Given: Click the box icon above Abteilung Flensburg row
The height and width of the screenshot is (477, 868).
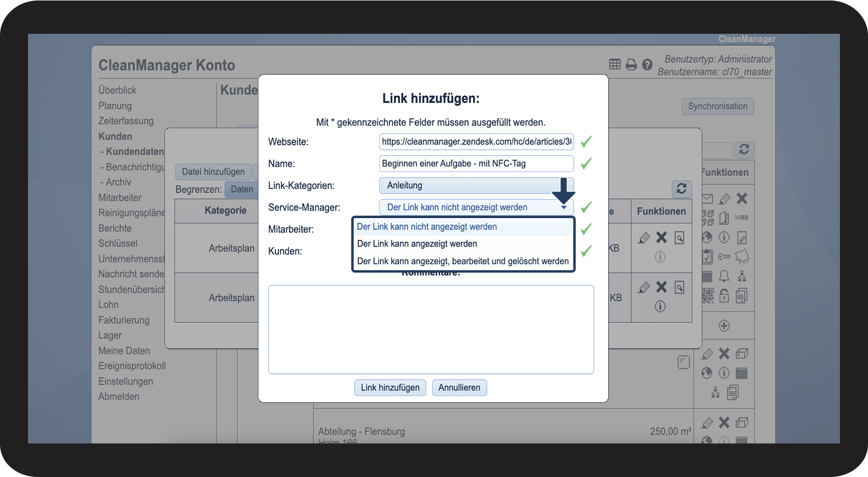Looking at the screenshot, I should [x=742, y=354].
